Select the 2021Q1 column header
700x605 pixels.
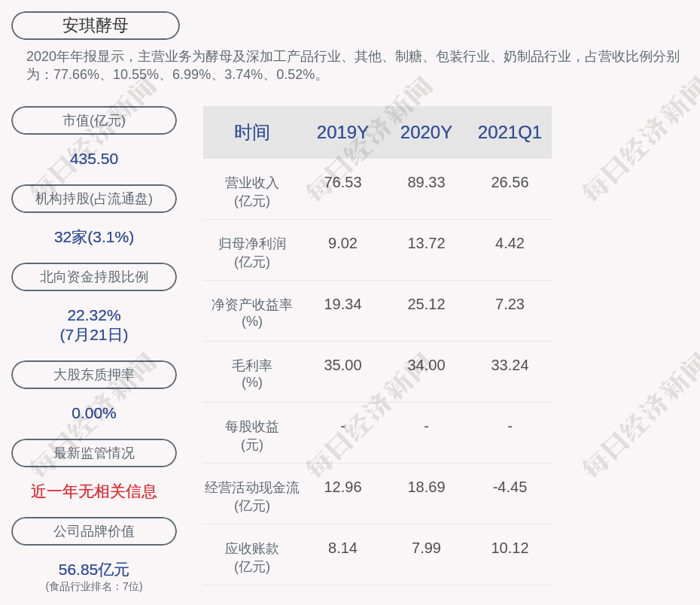tap(510, 132)
